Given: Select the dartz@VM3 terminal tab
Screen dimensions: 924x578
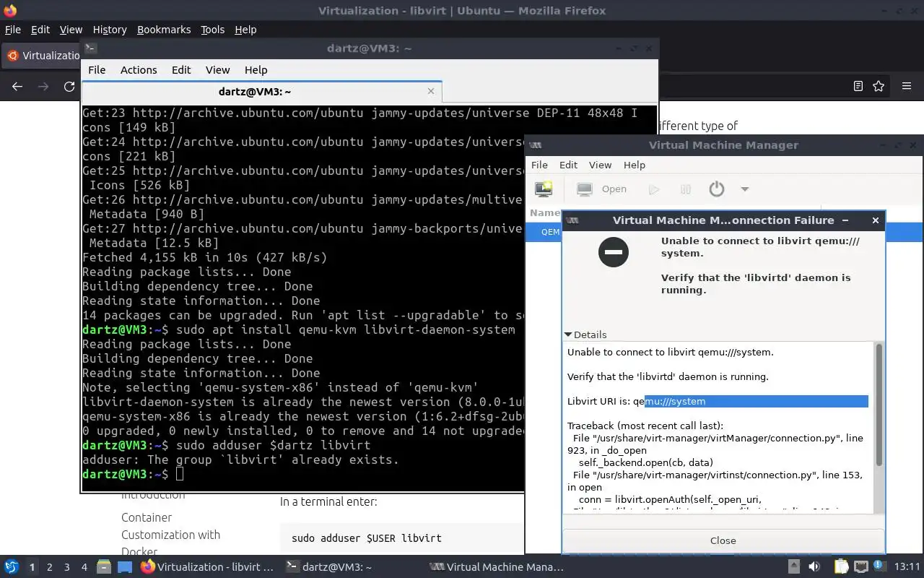Looking at the screenshot, I should (254, 92).
